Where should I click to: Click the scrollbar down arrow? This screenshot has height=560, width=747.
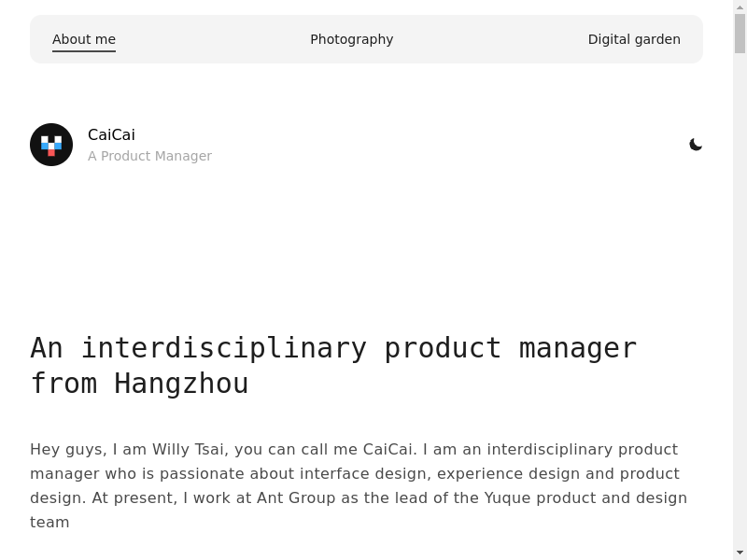point(740,553)
